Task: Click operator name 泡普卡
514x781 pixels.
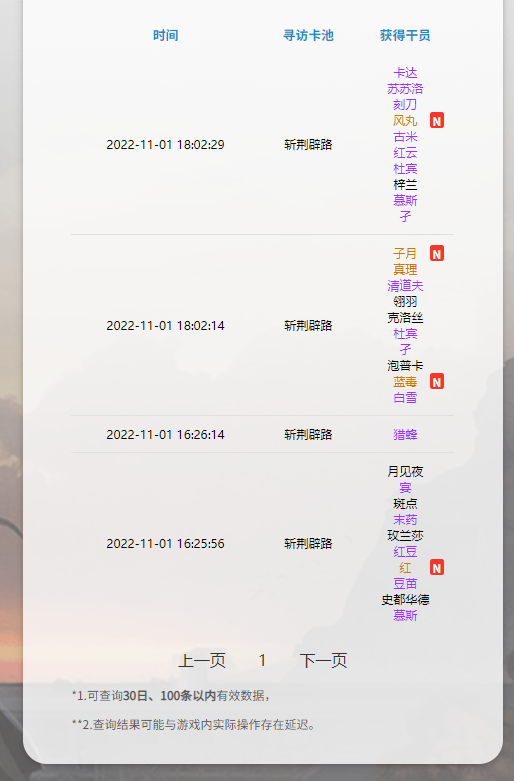Action: pyautogui.click(x=405, y=366)
